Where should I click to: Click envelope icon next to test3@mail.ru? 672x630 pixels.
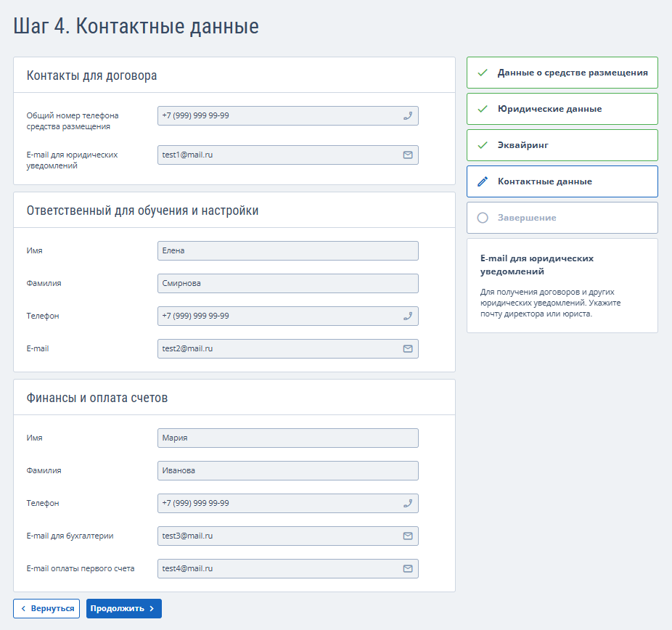[408, 536]
